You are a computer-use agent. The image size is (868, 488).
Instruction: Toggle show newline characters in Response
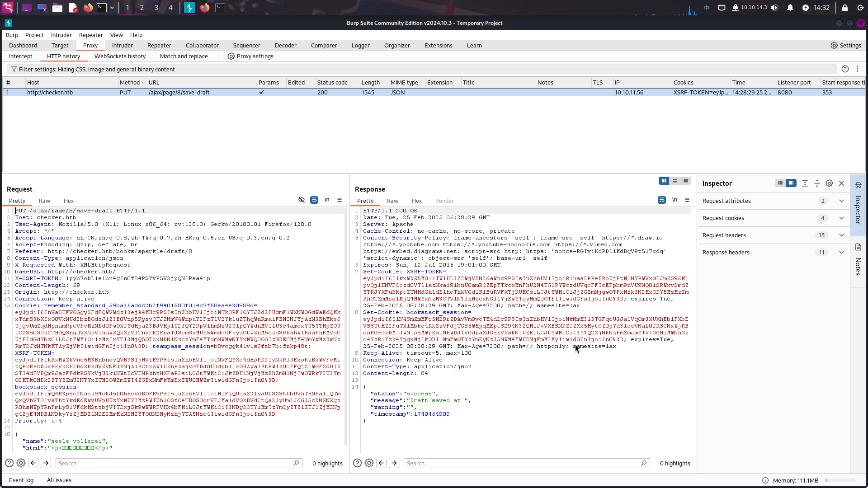pyautogui.click(x=675, y=200)
